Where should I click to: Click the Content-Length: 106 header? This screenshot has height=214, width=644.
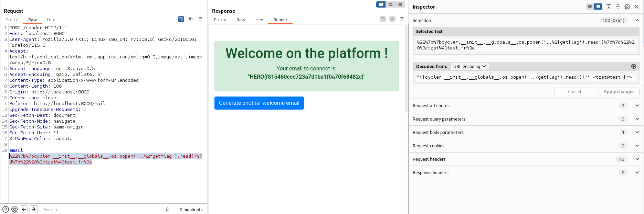point(35,86)
